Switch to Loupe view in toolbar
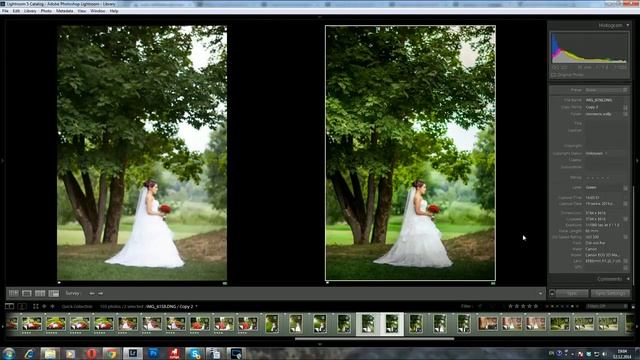The height and width of the screenshot is (360, 640). point(27,293)
